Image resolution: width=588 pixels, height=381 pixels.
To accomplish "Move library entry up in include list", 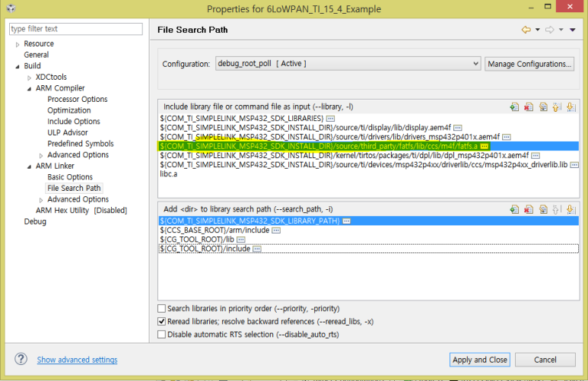I will coord(556,108).
